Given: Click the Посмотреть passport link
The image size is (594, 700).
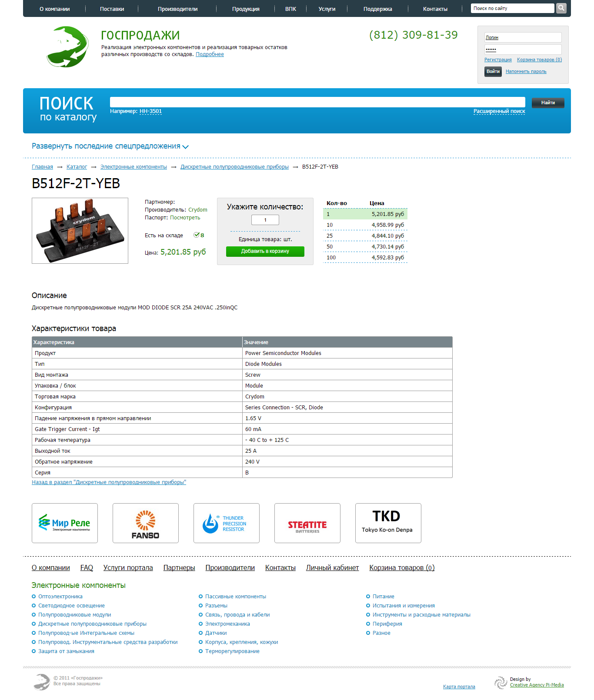Looking at the screenshot, I should [185, 218].
